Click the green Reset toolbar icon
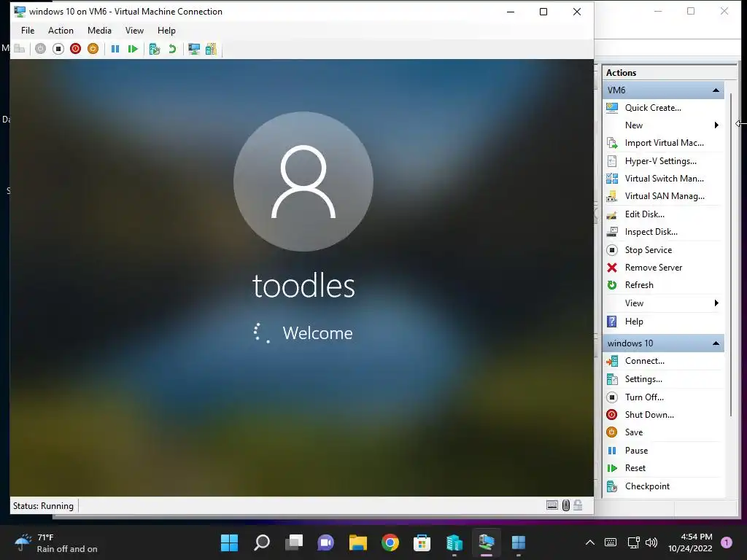The height and width of the screenshot is (560, 747). coord(133,49)
